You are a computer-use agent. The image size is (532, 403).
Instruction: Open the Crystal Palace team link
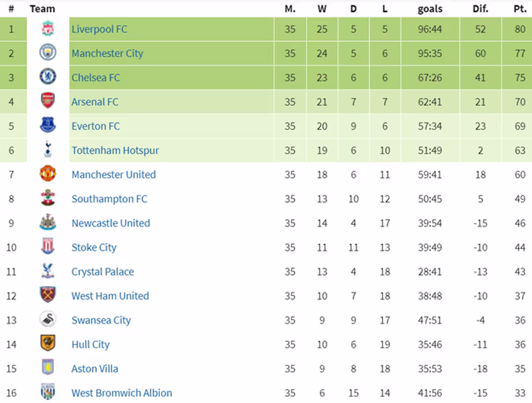pyautogui.click(x=103, y=272)
